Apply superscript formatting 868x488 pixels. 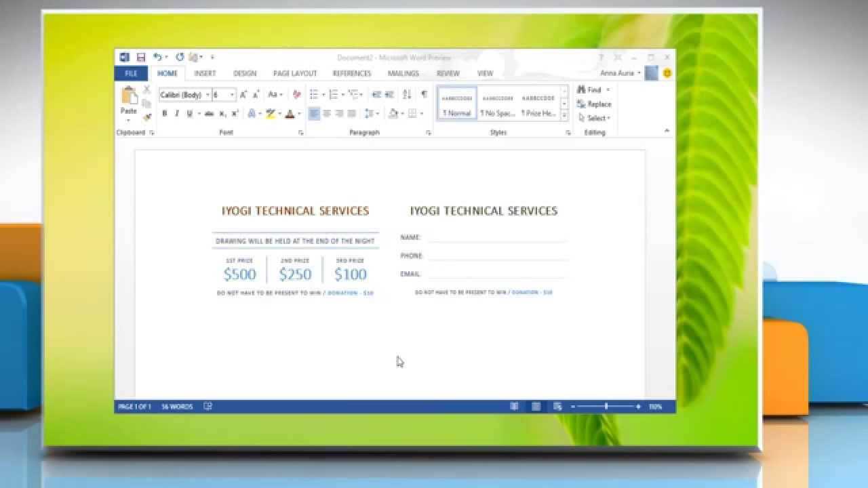point(235,114)
